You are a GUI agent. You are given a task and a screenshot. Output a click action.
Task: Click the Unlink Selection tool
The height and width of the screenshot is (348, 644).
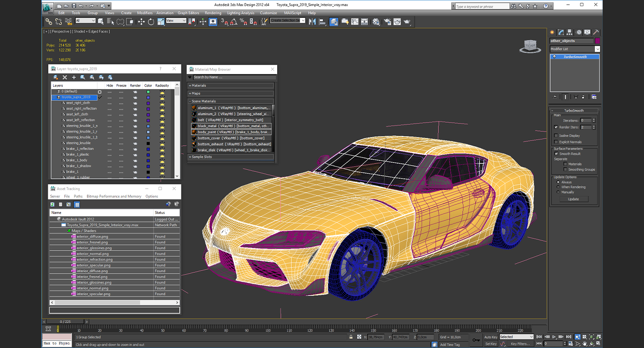pyautogui.click(x=58, y=21)
